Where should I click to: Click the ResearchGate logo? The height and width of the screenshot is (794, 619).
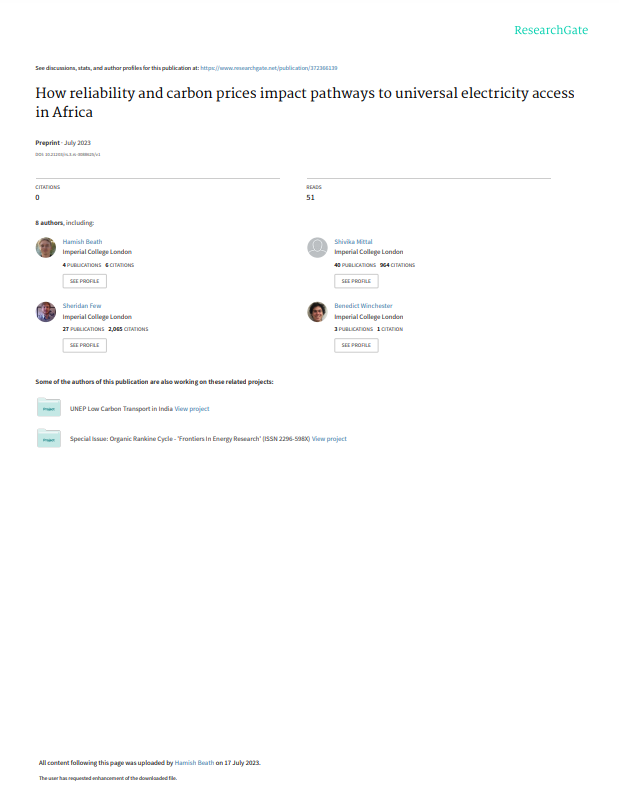[x=551, y=30]
